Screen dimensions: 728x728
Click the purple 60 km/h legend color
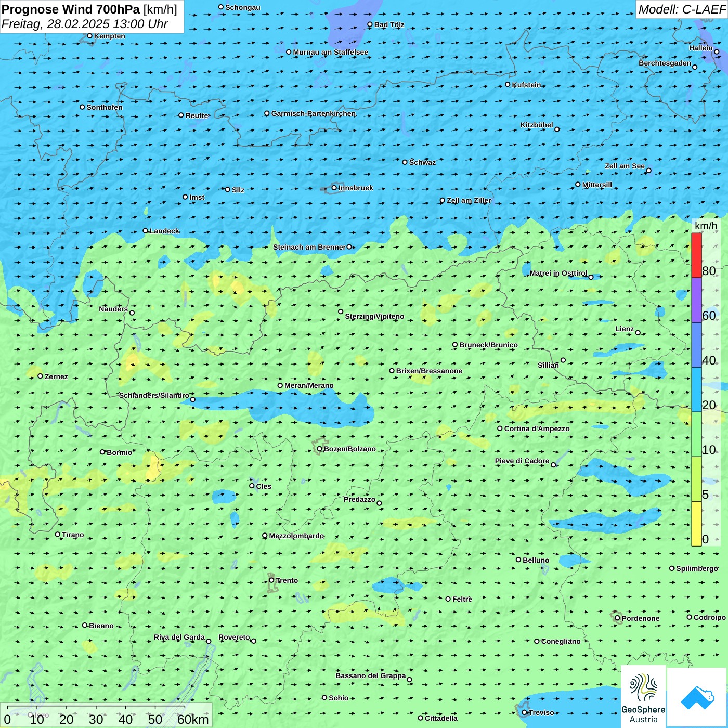pos(696,301)
